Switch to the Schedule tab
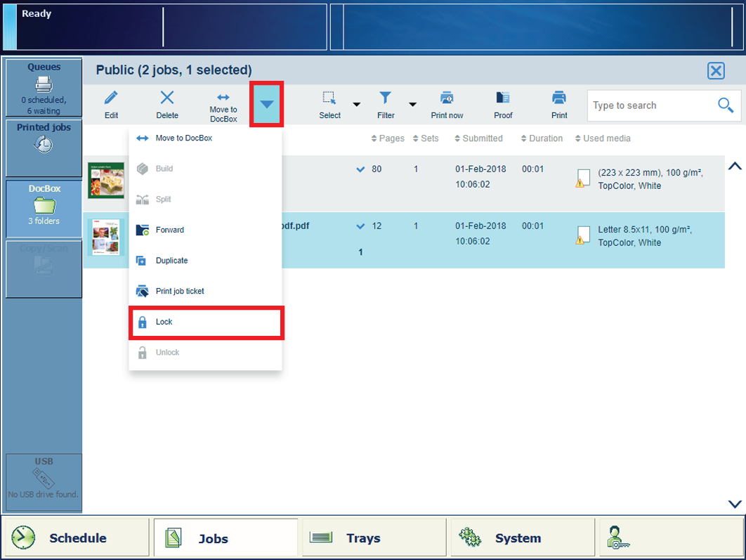This screenshot has width=746, height=560. point(76,538)
